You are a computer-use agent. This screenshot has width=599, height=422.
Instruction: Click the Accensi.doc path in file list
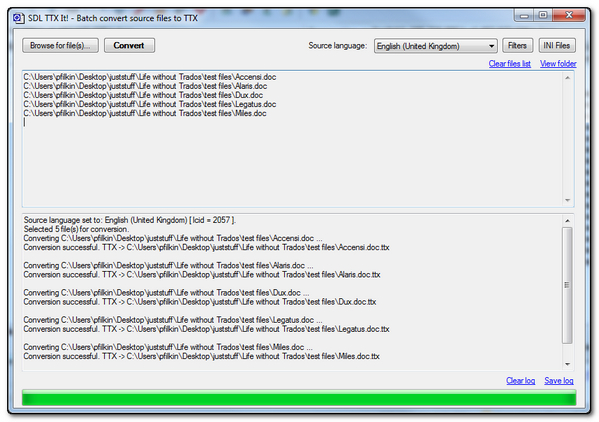pyautogui.click(x=150, y=77)
